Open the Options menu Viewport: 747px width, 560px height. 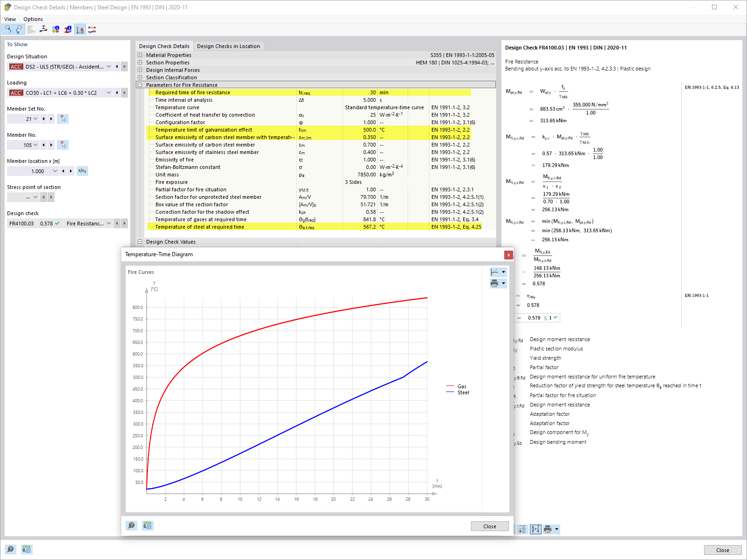[x=33, y=19]
